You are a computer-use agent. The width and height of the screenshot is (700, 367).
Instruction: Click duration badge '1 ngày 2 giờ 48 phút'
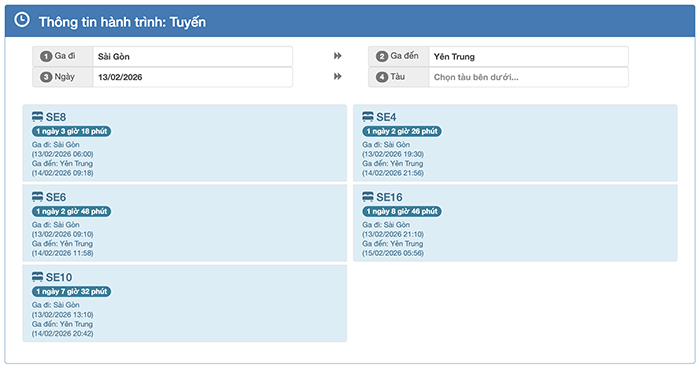click(71, 211)
